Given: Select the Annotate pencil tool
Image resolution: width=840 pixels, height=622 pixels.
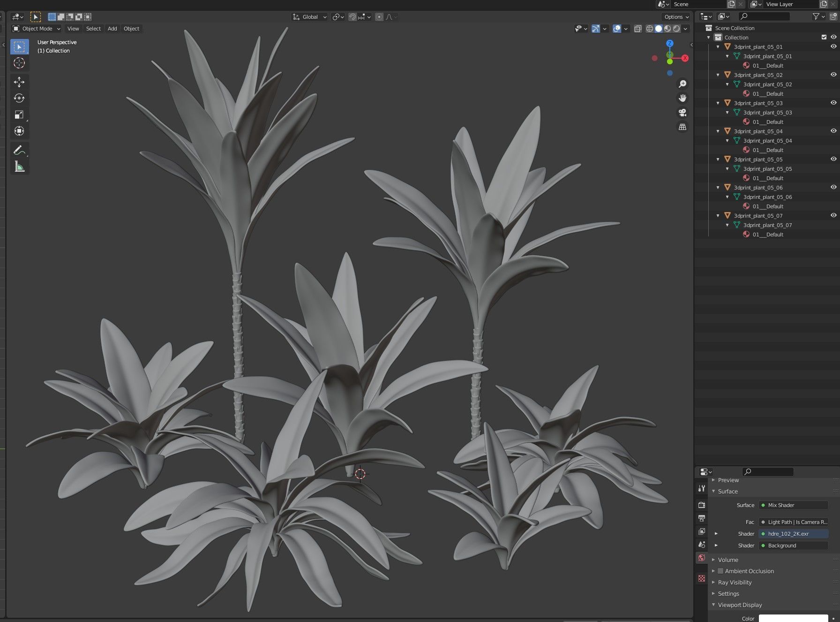Looking at the screenshot, I should pyautogui.click(x=19, y=150).
